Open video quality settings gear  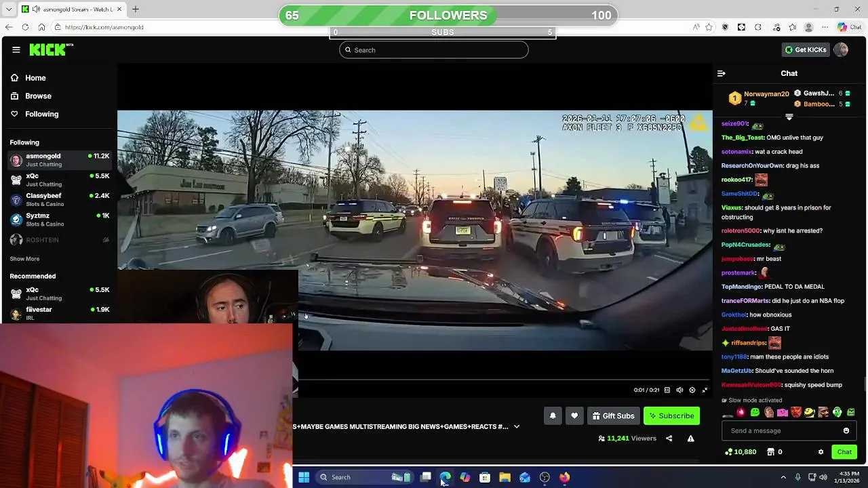point(692,390)
